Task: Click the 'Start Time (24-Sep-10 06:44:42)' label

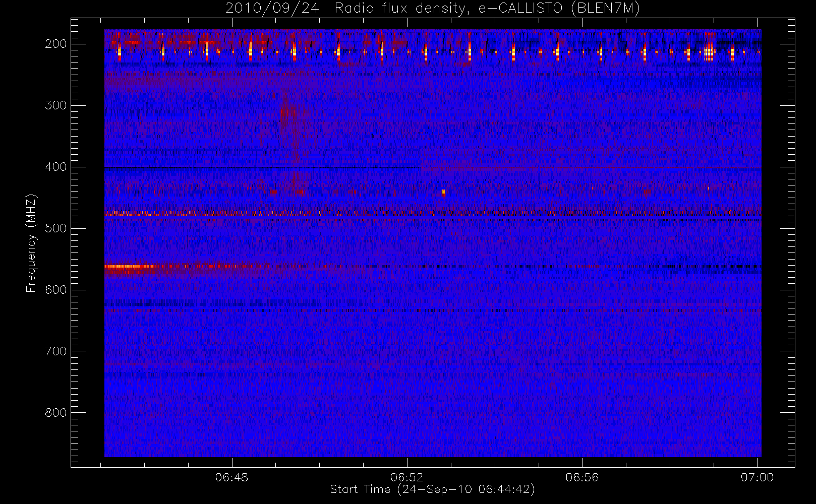Action: click(x=432, y=489)
